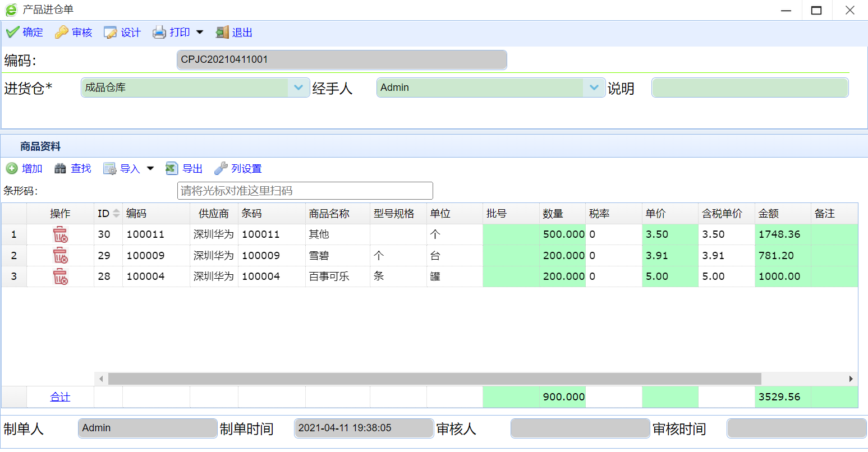Click the 制单时间 date field
This screenshot has height=452, width=868.
[364, 428]
